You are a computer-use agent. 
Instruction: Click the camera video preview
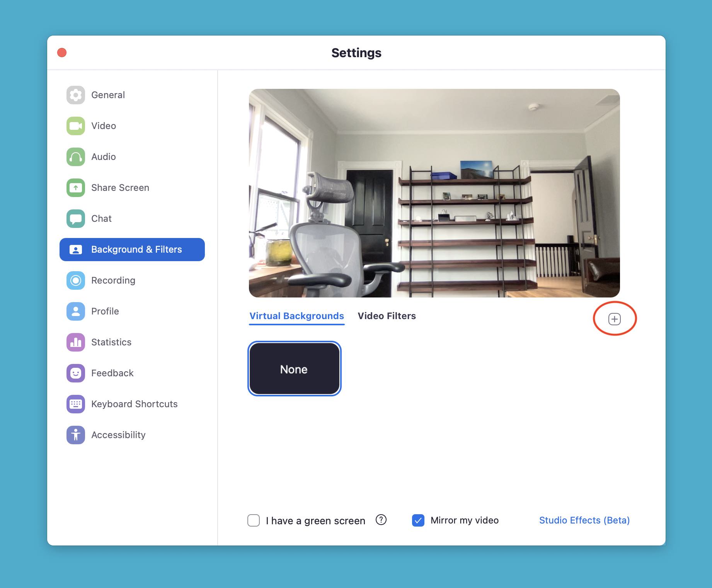(434, 193)
